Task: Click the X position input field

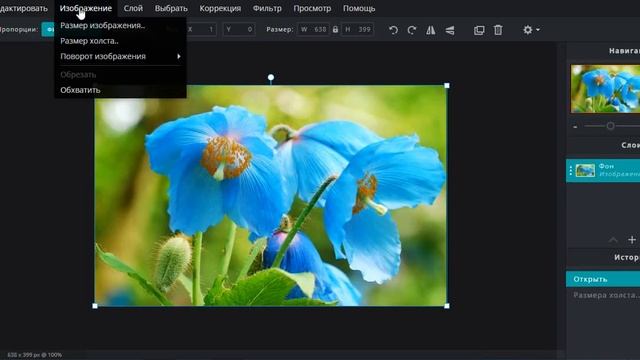Action: pos(200,29)
